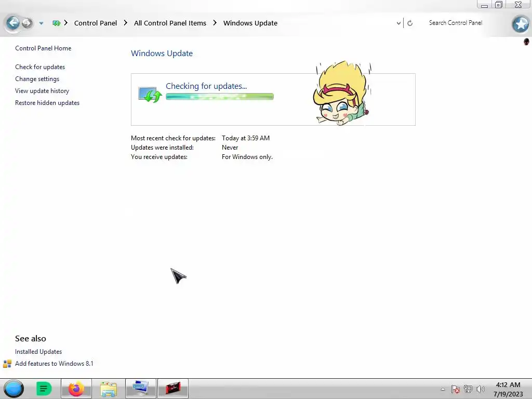Open Control Panel Home
The image size is (532, 399).
pos(43,48)
